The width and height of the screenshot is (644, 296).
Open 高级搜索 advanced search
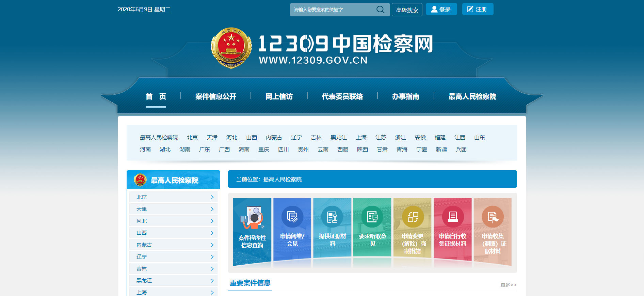pyautogui.click(x=407, y=10)
